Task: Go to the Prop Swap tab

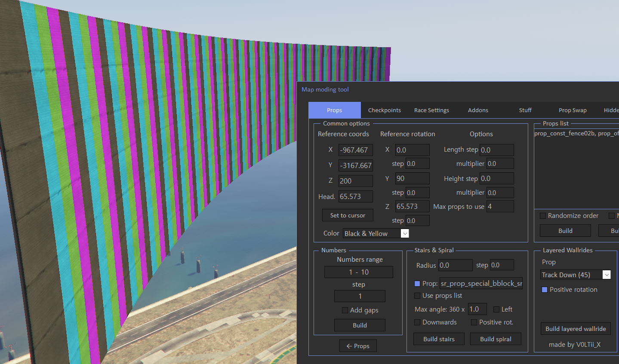Action: tap(573, 110)
